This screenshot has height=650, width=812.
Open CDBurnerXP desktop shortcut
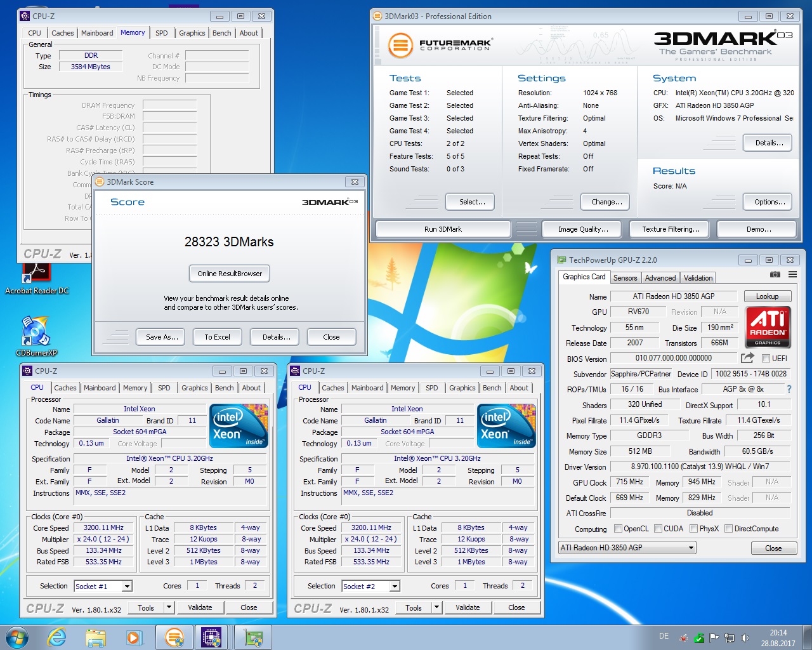click(x=36, y=336)
